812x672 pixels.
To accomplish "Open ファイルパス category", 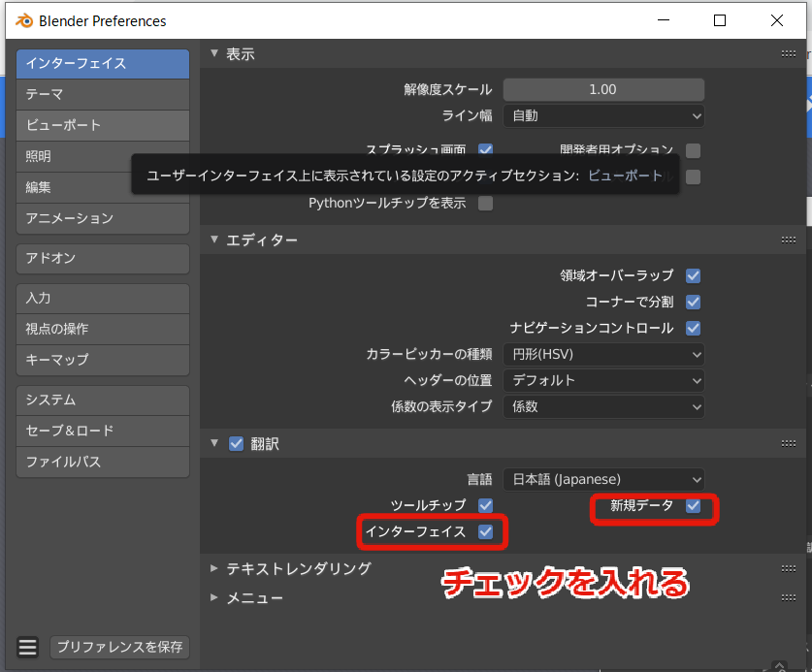I will [x=103, y=462].
